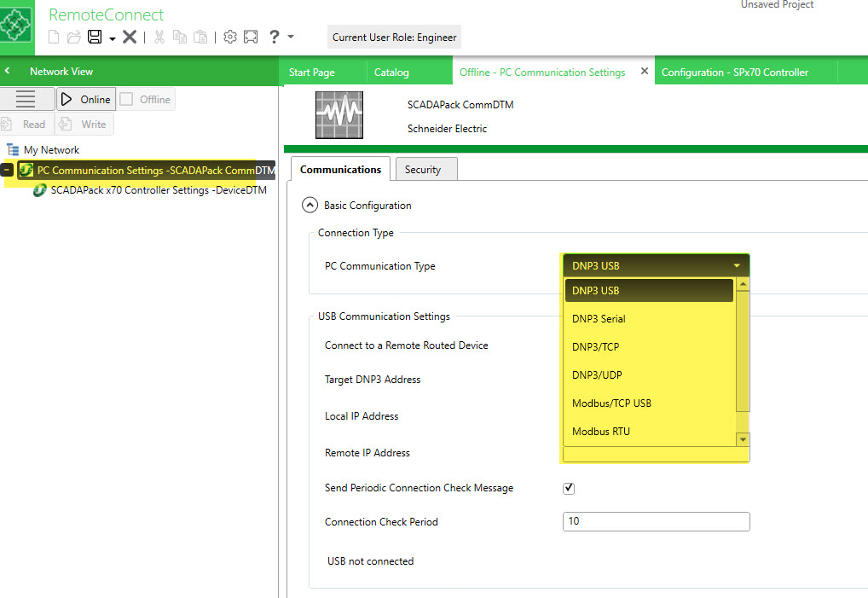The image size is (868, 598).
Task: Switch to the Catalog tab
Action: [x=391, y=73]
